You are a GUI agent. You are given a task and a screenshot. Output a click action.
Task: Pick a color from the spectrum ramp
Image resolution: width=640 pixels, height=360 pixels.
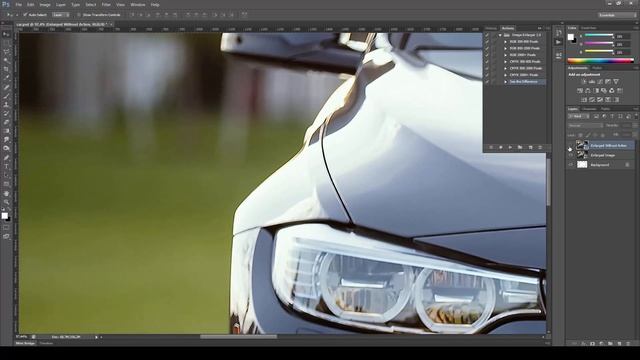point(600,61)
